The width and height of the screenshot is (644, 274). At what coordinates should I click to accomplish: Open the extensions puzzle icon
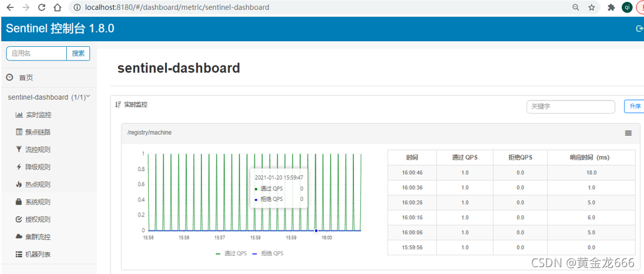[611, 7]
